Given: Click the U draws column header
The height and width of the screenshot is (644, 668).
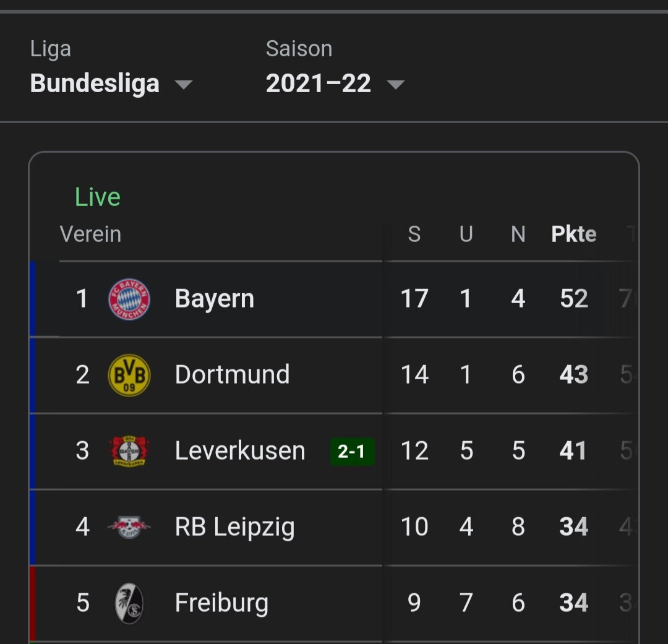Looking at the screenshot, I should 466,234.
